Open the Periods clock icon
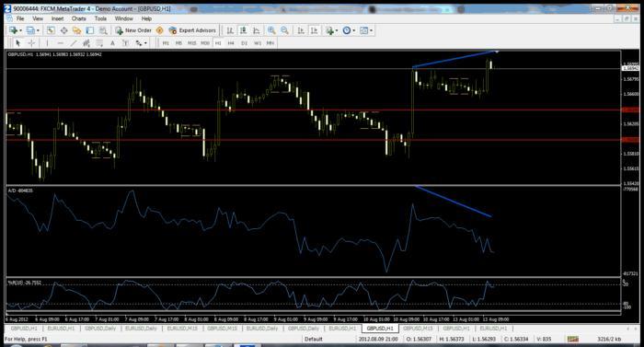 [347, 30]
